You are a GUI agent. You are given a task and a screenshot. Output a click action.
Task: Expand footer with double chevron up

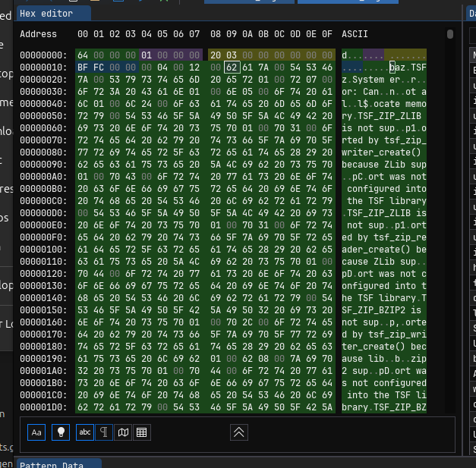[x=238, y=432]
